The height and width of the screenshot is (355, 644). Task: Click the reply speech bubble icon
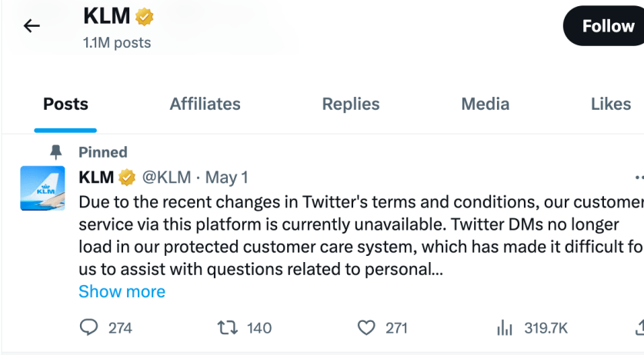[89, 327]
